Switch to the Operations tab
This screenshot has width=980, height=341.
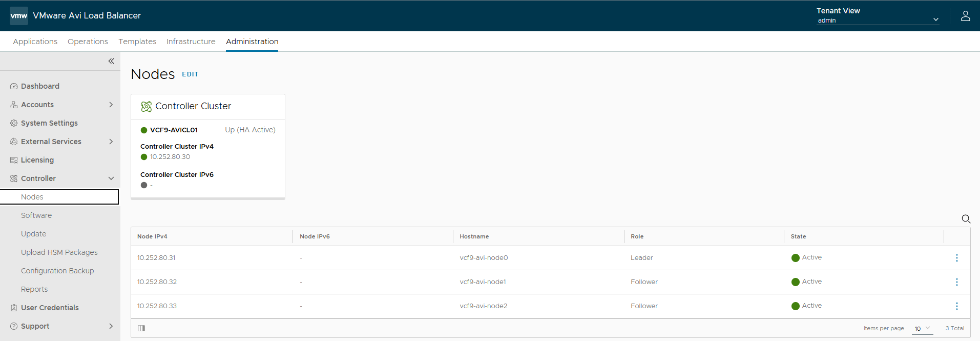88,42
